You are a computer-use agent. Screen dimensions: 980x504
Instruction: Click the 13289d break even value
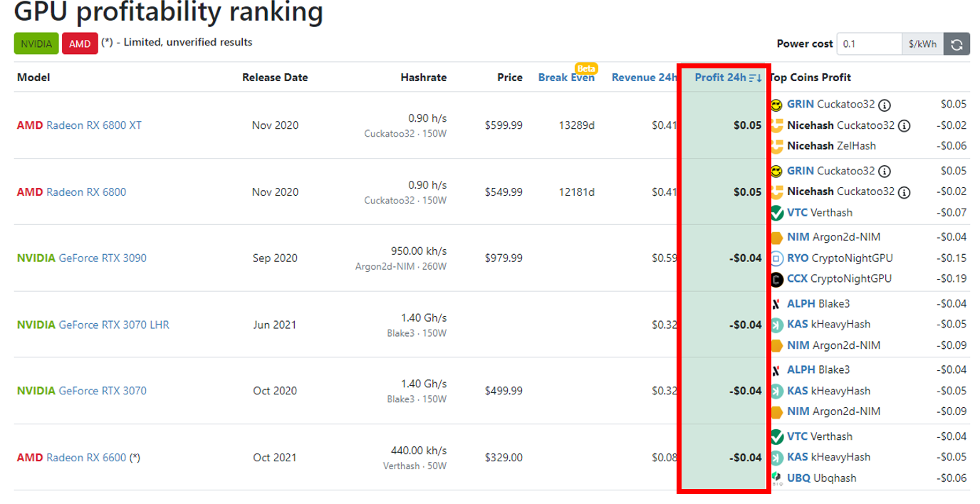tap(576, 125)
